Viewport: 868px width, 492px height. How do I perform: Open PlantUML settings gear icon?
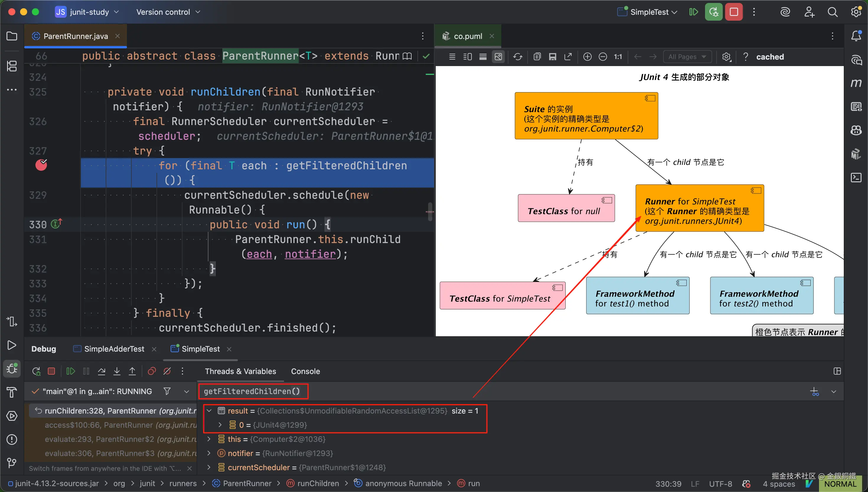click(726, 57)
